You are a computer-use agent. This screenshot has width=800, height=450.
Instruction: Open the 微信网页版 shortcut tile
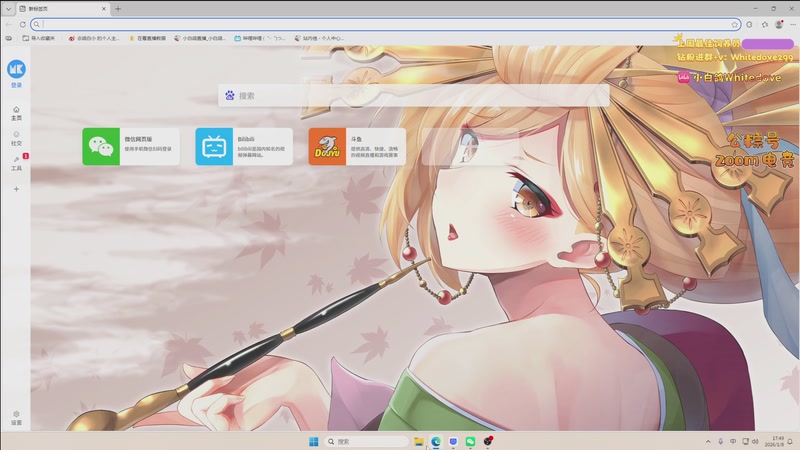[x=131, y=146]
